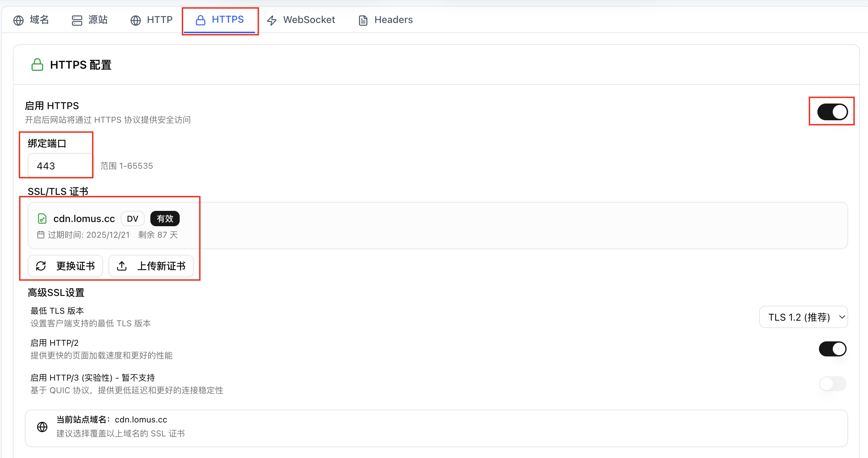Click the green certificate file icon for cdn.lomus.cc
This screenshot has height=458, width=868.
[x=42, y=219]
